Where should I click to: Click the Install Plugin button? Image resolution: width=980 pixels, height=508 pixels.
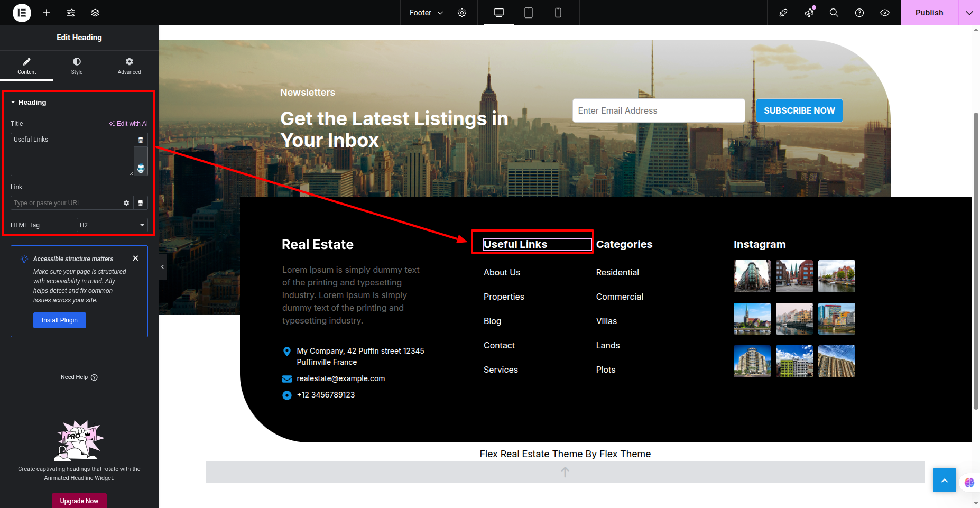coord(60,320)
